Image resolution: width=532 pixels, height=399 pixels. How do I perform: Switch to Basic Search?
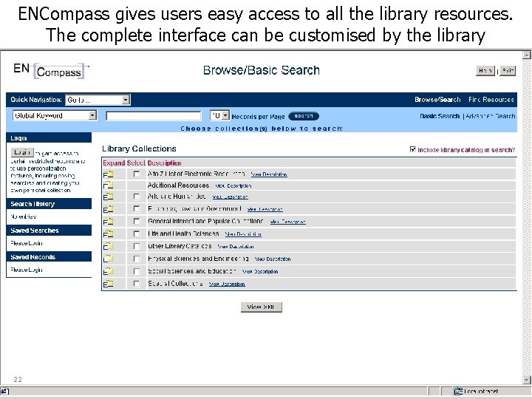[440, 116]
